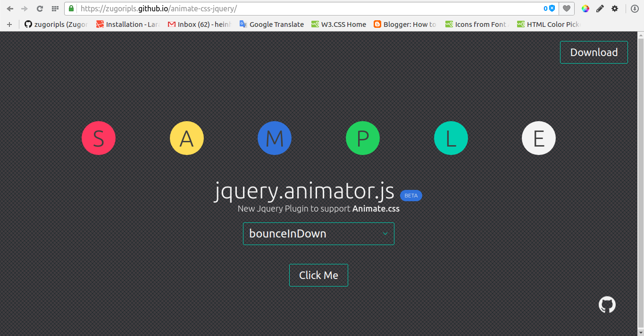The image size is (644, 336).
Task: Go back to the previous page
Action: [x=10, y=8]
